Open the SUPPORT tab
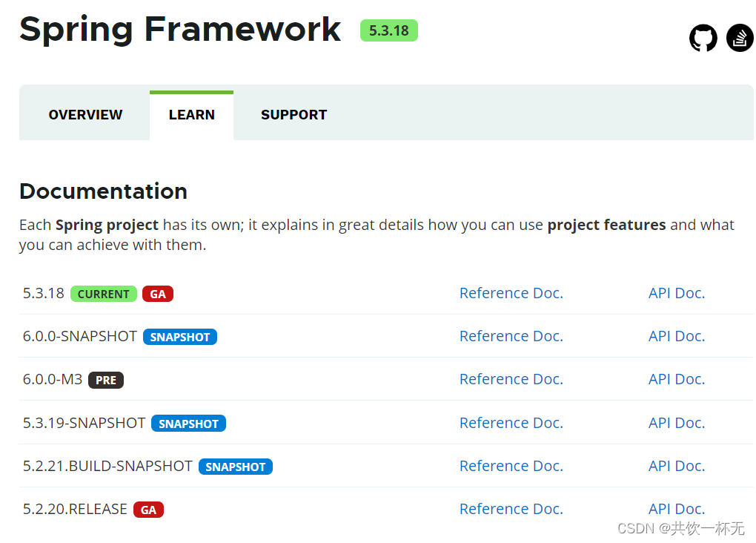Screen dimensions: 756x543 click(x=294, y=115)
